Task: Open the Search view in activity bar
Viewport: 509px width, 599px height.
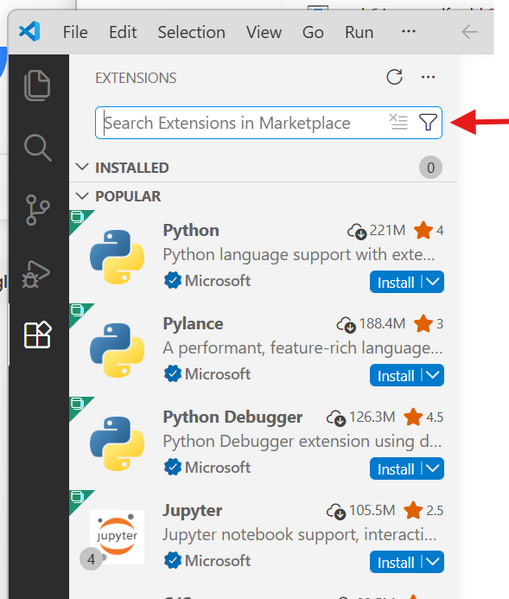Action: click(x=37, y=147)
